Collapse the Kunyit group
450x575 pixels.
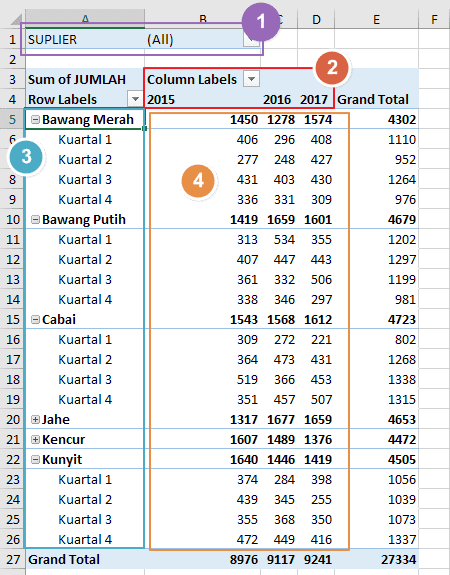35,459
